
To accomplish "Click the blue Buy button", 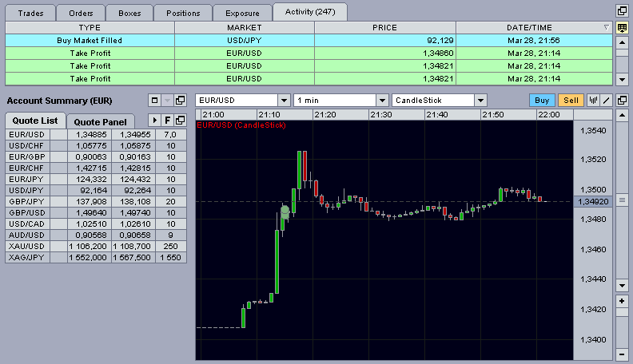I will point(542,101).
